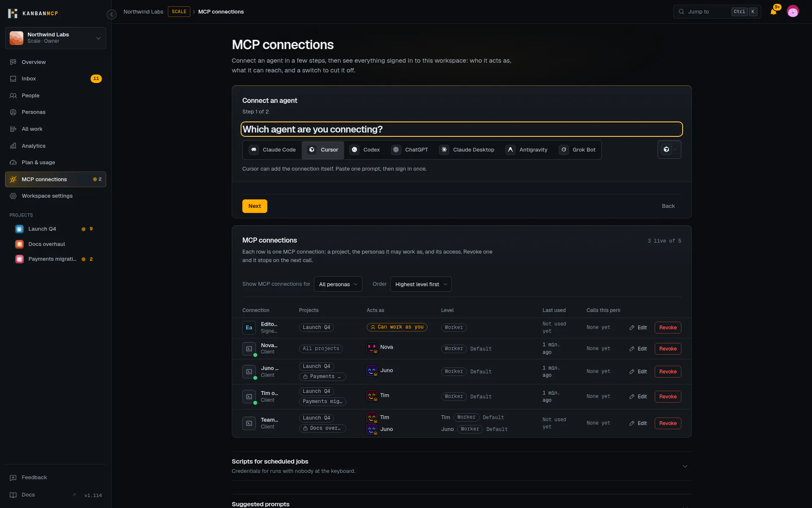The width and height of the screenshot is (812, 508).
Task: Click the Plan & usage gauge icon
Action: click(13, 163)
